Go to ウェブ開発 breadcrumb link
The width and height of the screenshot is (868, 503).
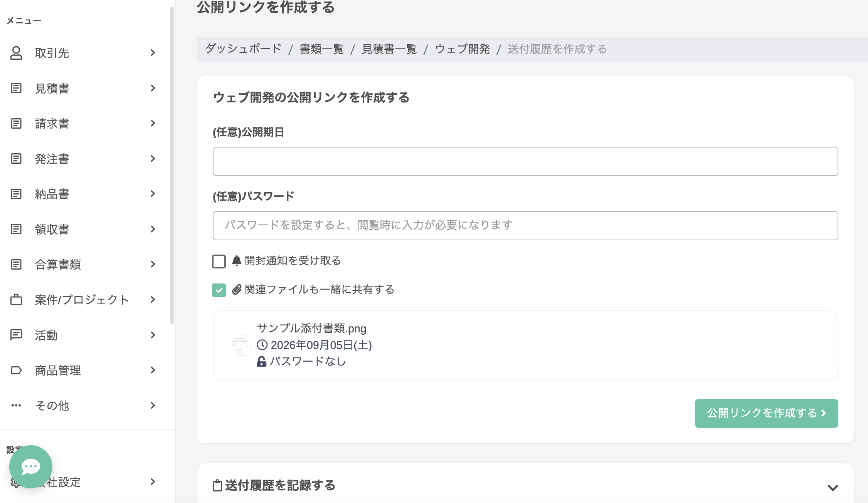click(463, 49)
